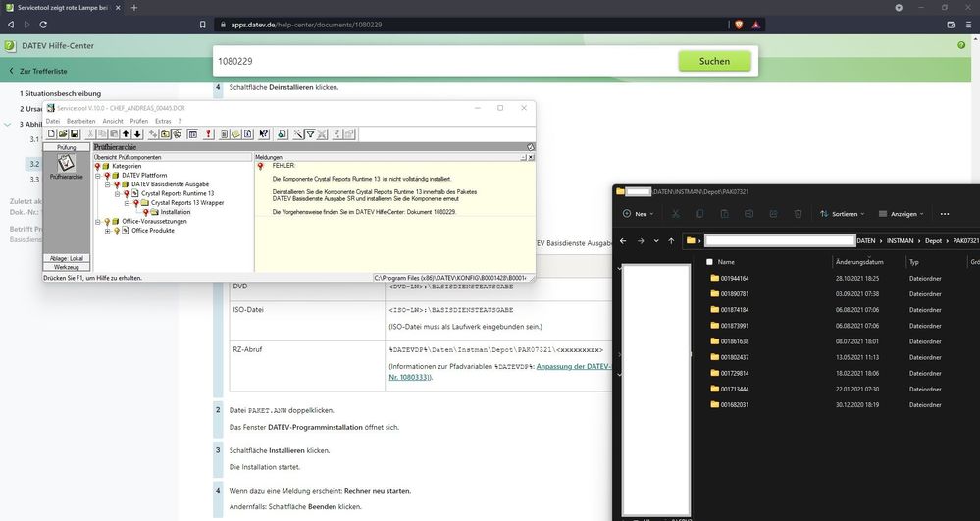Click the bookmark icon in the address bar
Viewport: 980px width, 521px height.
coord(202,25)
